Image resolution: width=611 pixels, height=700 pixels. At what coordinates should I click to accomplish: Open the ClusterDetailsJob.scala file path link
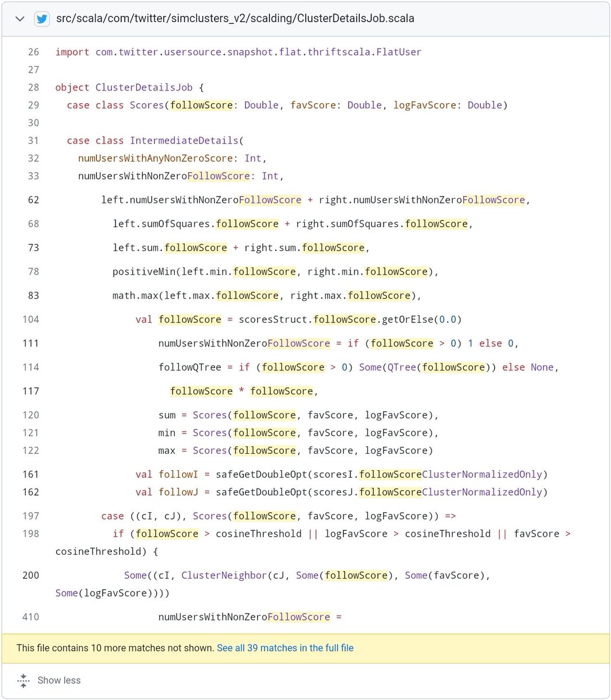tap(235, 19)
